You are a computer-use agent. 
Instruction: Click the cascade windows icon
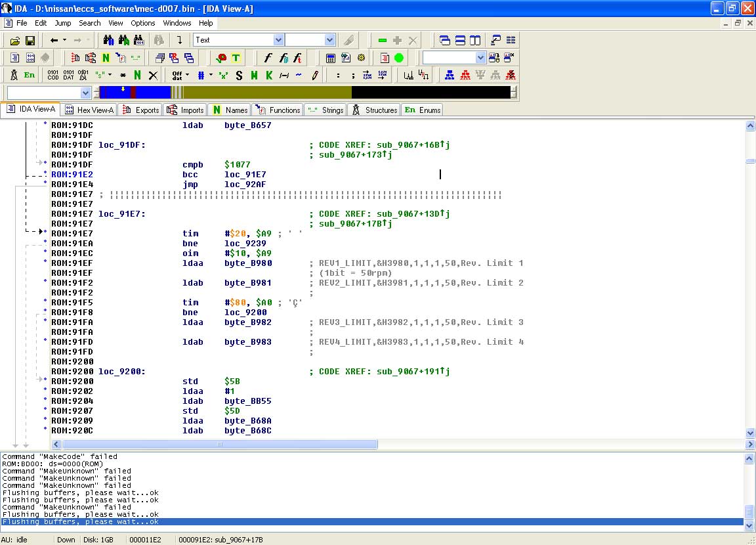tap(446, 40)
